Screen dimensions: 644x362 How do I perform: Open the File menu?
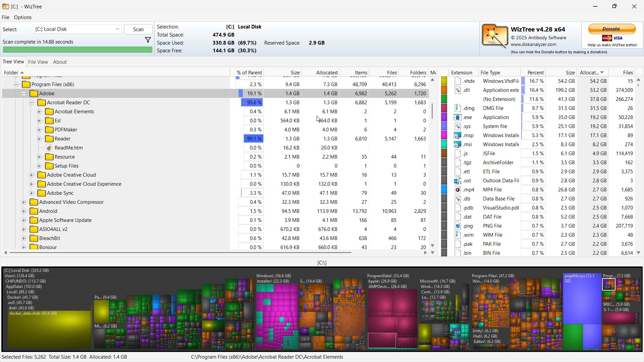(x=5, y=17)
